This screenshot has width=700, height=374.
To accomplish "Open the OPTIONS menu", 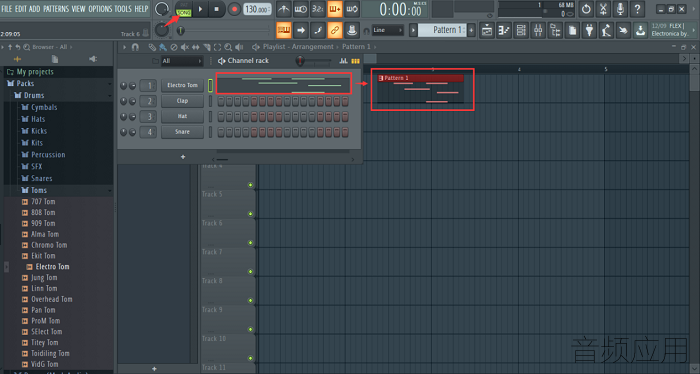I will pos(100,9).
